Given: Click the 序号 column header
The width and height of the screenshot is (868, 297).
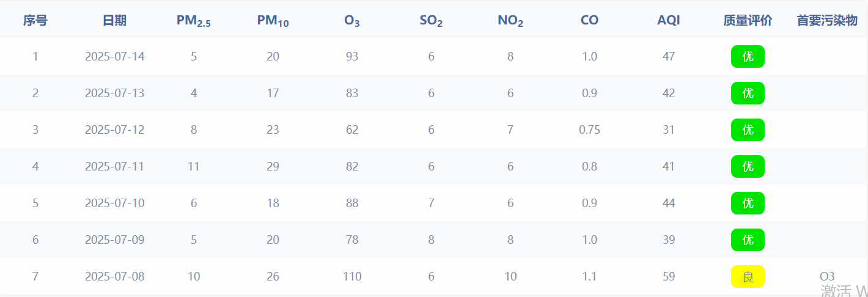Looking at the screenshot, I should 35,20.
